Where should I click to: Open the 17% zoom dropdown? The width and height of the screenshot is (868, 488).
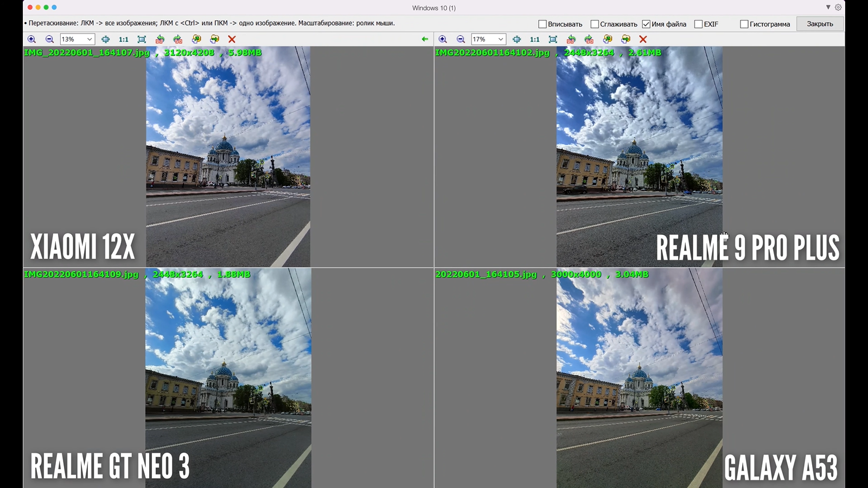click(x=501, y=39)
